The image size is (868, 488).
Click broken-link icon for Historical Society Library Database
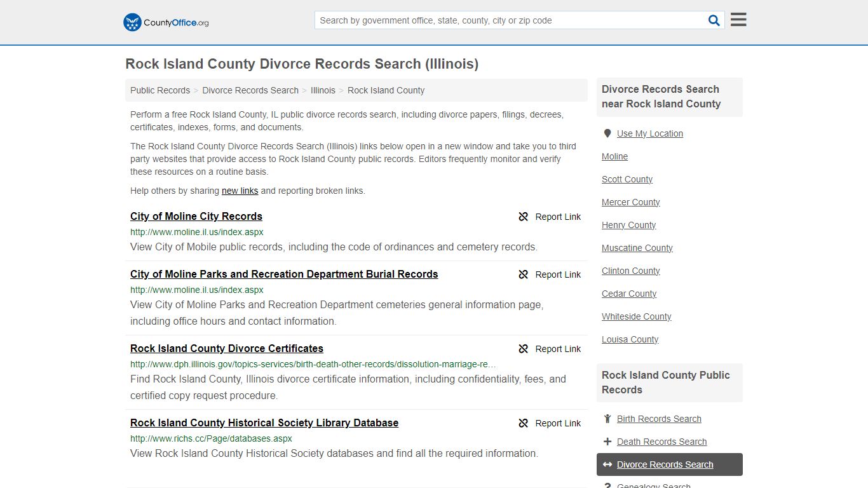[524, 423]
